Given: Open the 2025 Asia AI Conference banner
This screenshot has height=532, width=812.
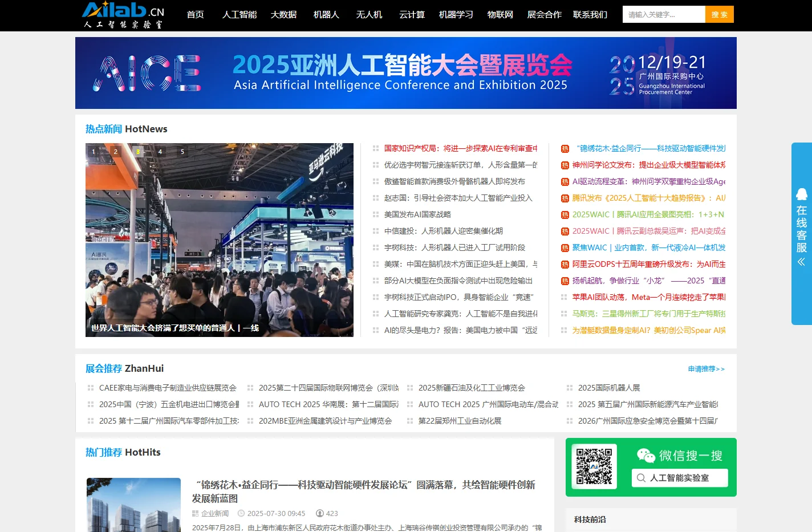Looking at the screenshot, I should point(406,73).
